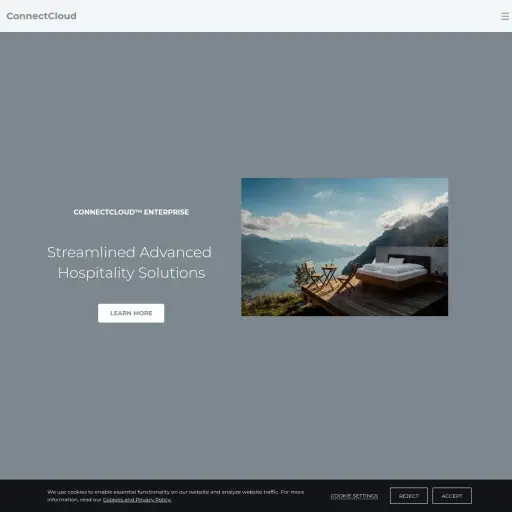Click the white bed in the photo
This screenshot has height=512, width=512.
pyautogui.click(x=392, y=270)
